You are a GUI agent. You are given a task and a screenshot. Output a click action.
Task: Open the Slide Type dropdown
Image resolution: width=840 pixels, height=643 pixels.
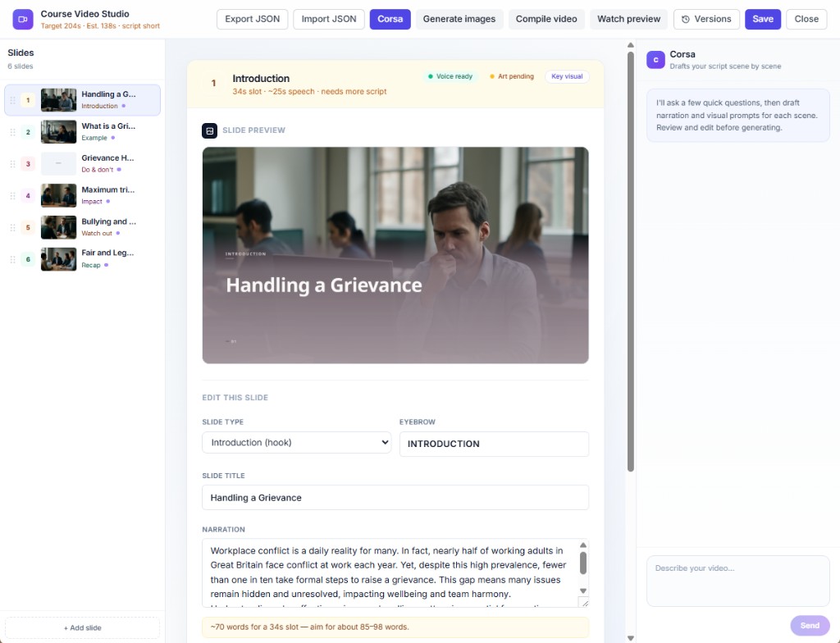297,443
